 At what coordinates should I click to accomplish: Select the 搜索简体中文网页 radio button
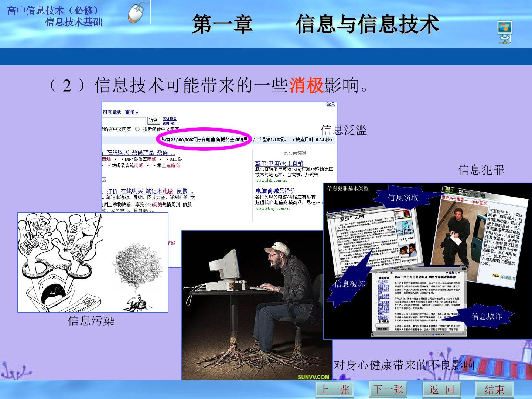tap(137, 129)
